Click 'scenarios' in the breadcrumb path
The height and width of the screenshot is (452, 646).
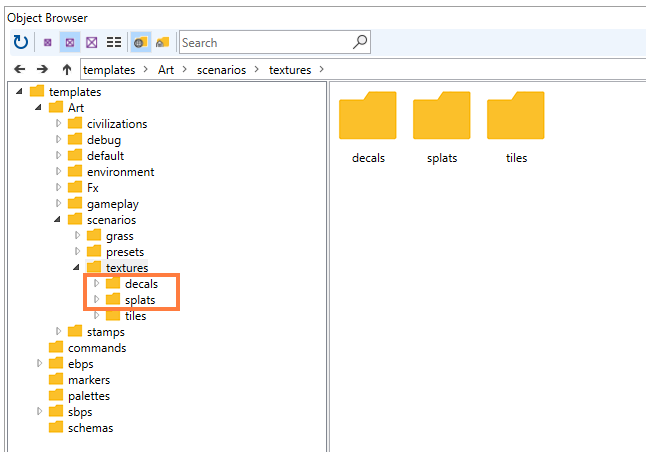pyautogui.click(x=221, y=70)
